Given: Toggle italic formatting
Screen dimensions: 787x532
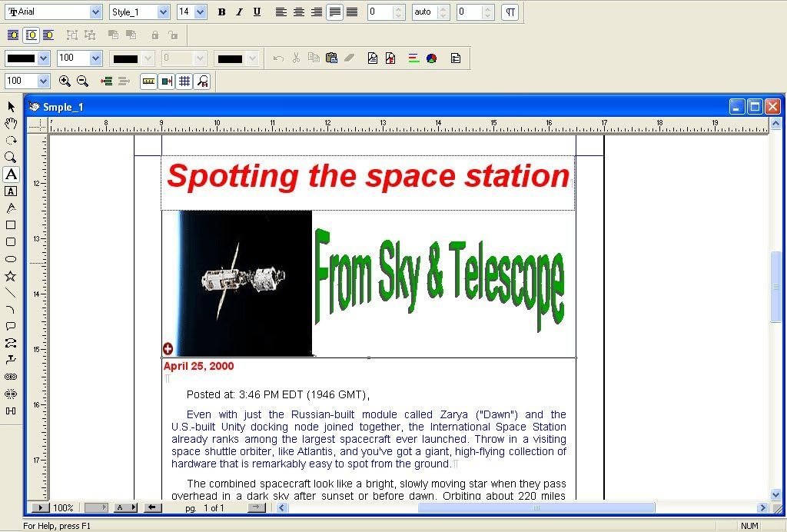Looking at the screenshot, I should (240, 12).
